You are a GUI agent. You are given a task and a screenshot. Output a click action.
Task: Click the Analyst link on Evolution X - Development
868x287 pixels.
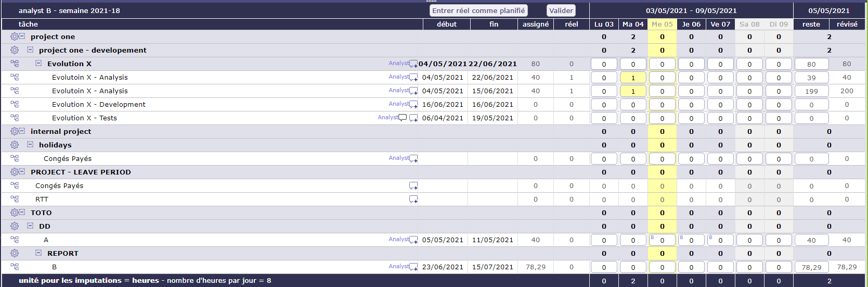398,104
